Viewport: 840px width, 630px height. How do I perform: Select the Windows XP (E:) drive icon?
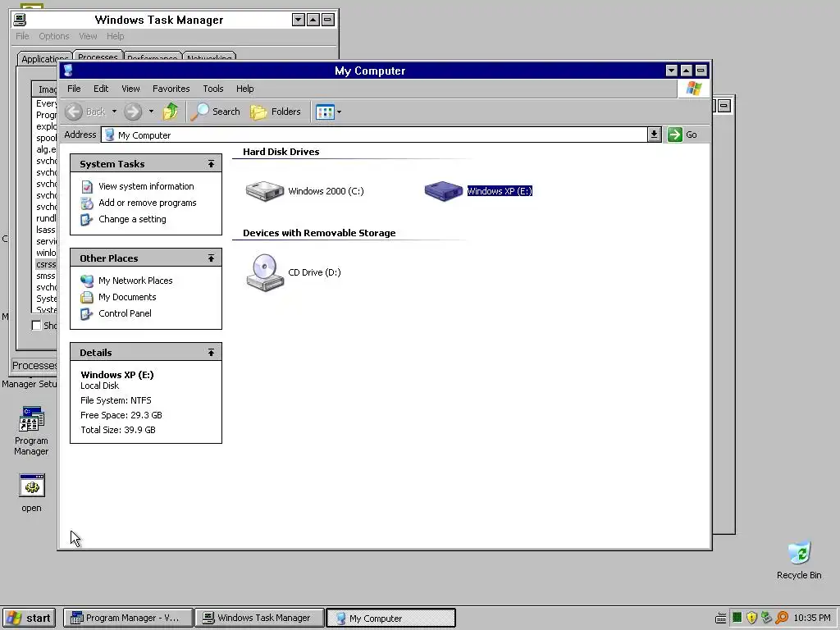pyautogui.click(x=444, y=191)
